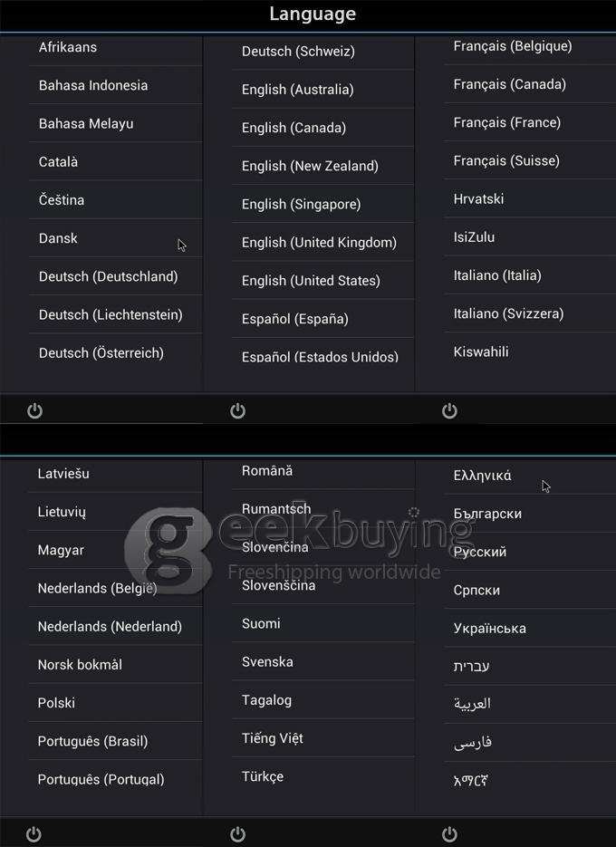Select Tiếng Việt
The height and width of the screenshot is (847, 616).
click(x=273, y=738)
